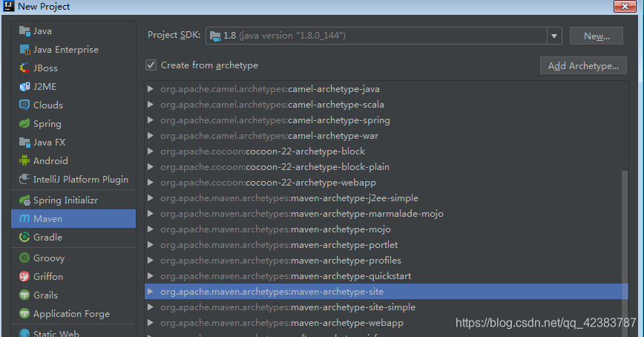644x337 pixels.
Task: Click the Maven m icon
Action: [24, 219]
